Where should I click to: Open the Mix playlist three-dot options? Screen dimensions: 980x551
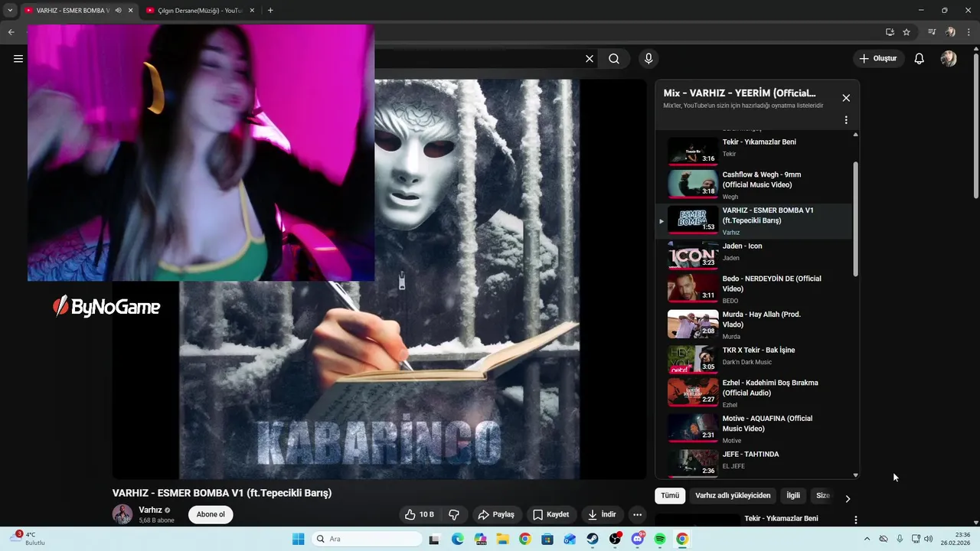pyautogui.click(x=846, y=120)
